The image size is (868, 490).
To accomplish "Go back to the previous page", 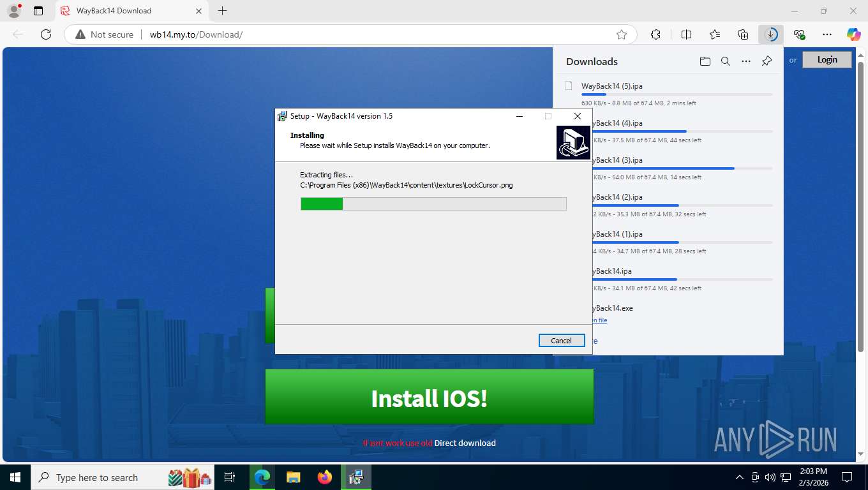I will 18,34.
